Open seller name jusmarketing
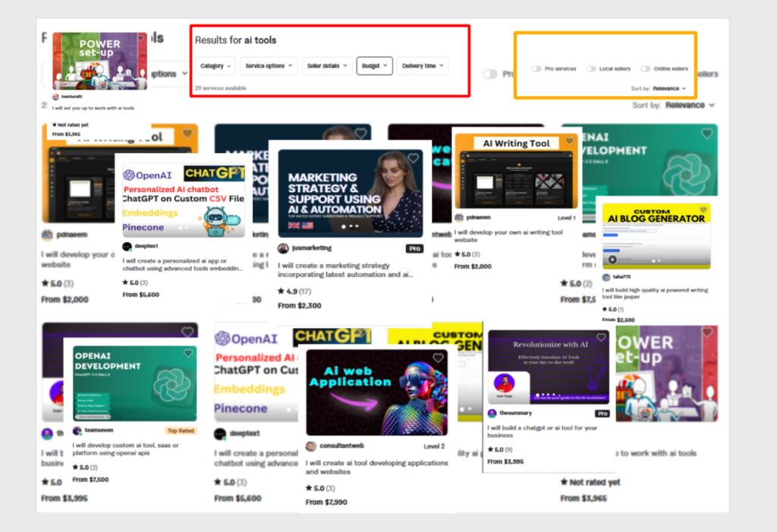Image resolution: width=777 pixels, height=532 pixels. tap(312, 248)
